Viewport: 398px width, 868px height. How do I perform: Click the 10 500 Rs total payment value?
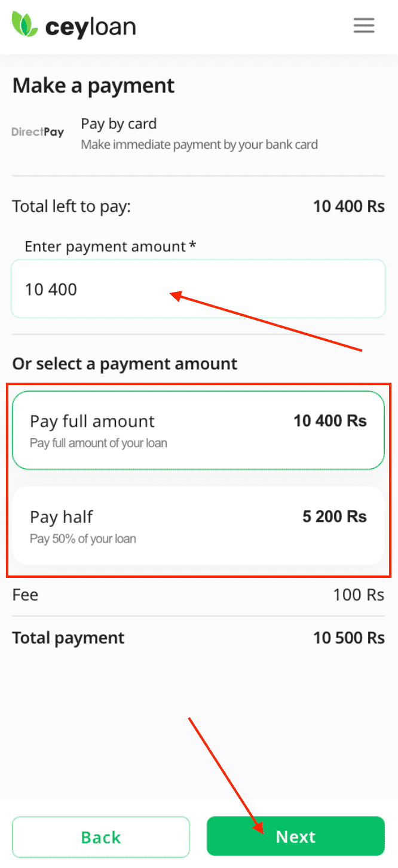(x=348, y=638)
